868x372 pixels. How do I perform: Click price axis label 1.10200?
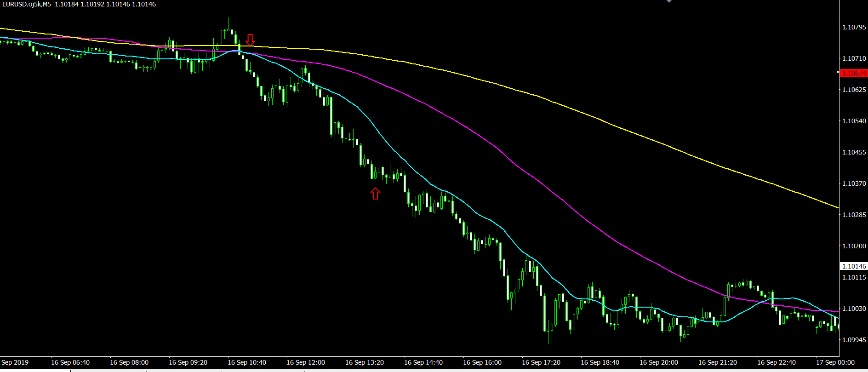(x=854, y=246)
